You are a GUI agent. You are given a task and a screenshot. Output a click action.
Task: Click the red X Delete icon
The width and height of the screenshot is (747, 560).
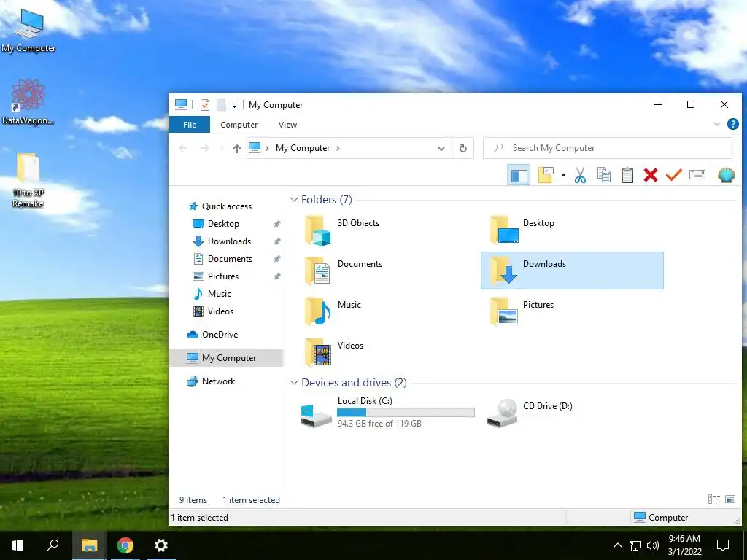pyautogui.click(x=650, y=175)
